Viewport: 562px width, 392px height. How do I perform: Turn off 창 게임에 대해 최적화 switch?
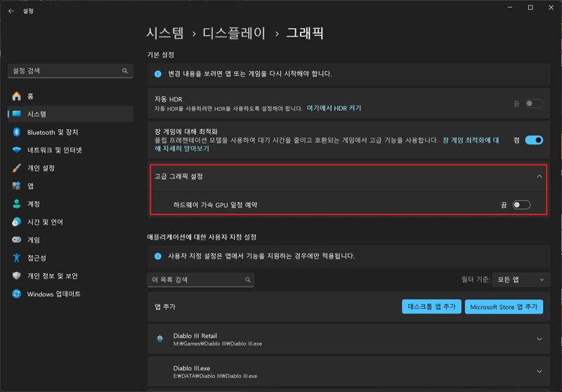[534, 140]
